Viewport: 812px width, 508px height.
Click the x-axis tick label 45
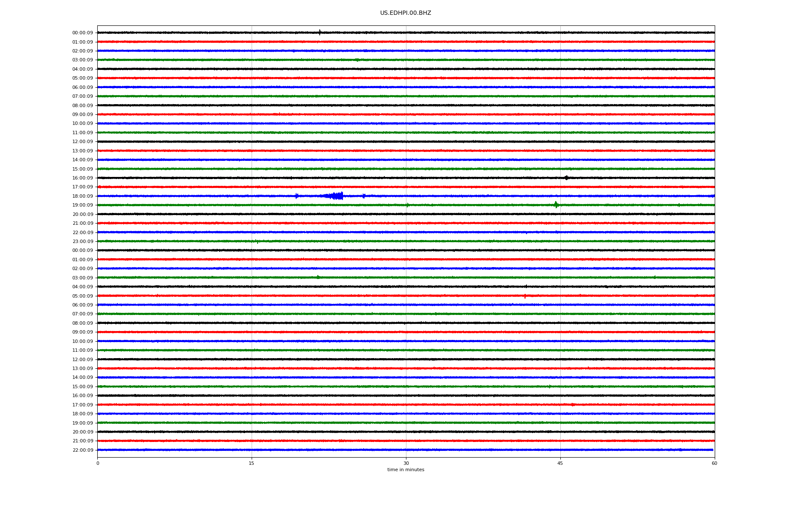560,463
